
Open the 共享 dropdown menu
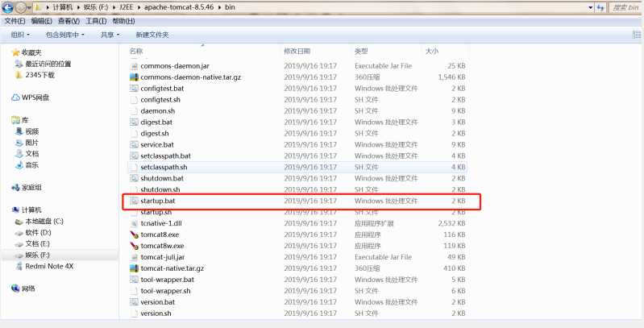coord(110,35)
